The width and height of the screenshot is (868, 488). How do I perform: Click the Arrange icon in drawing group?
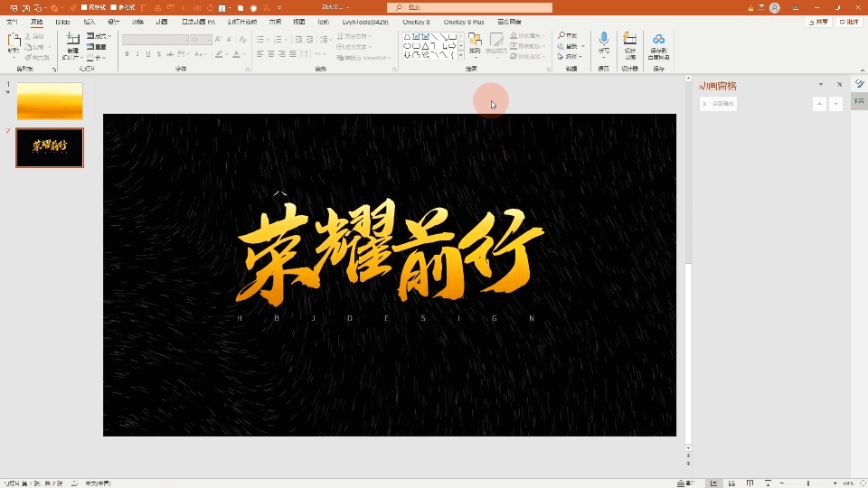(x=475, y=40)
